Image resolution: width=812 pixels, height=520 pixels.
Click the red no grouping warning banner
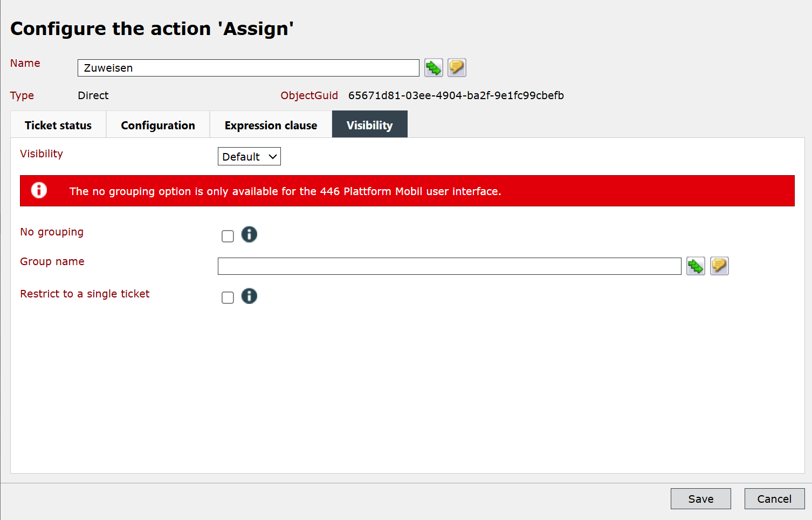tap(407, 191)
